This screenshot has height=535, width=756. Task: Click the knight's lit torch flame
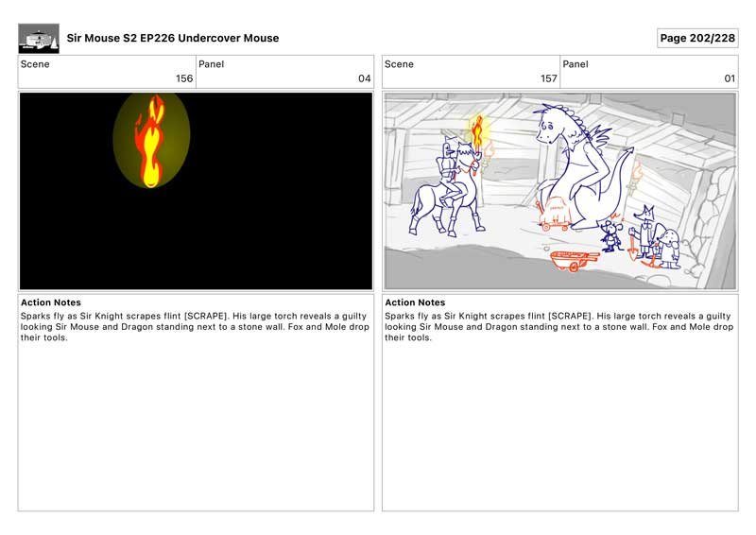tap(477, 131)
